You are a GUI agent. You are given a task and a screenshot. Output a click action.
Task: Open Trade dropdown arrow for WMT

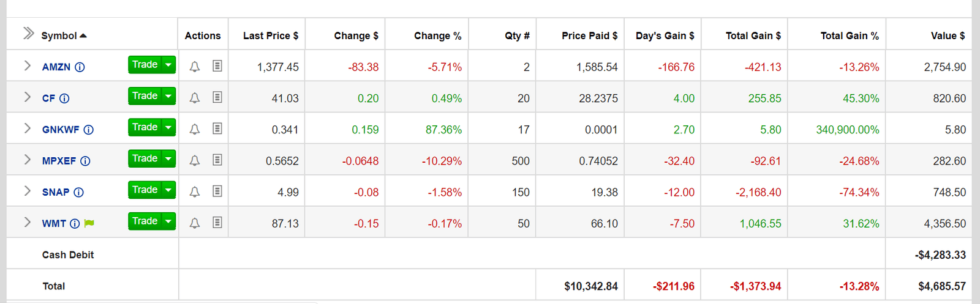tap(168, 221)
